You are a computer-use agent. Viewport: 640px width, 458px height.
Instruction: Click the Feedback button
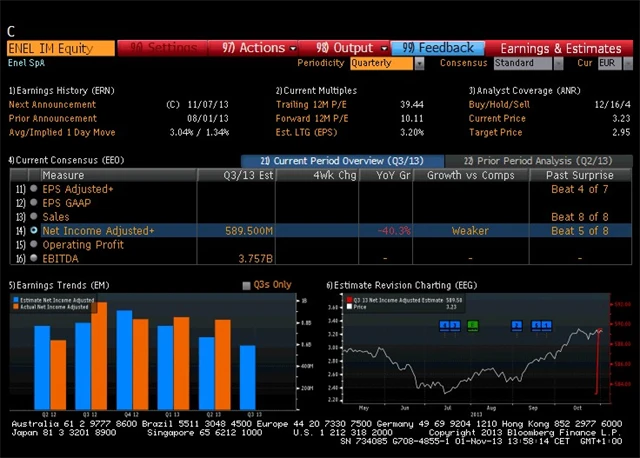click(438, 48)
